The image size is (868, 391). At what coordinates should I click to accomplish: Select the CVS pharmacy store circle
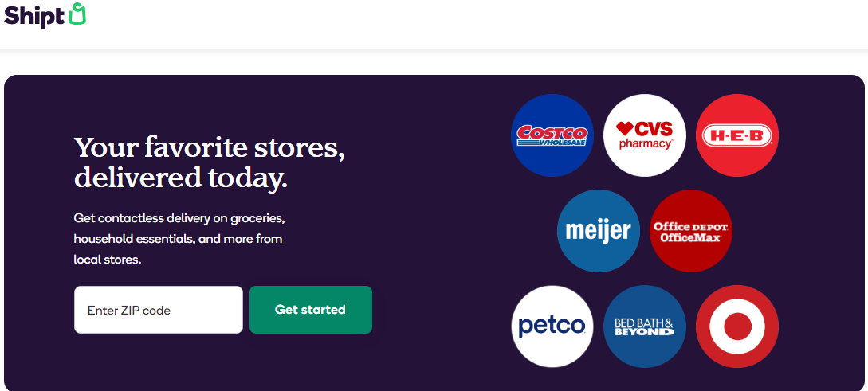(x=644, y=135)
